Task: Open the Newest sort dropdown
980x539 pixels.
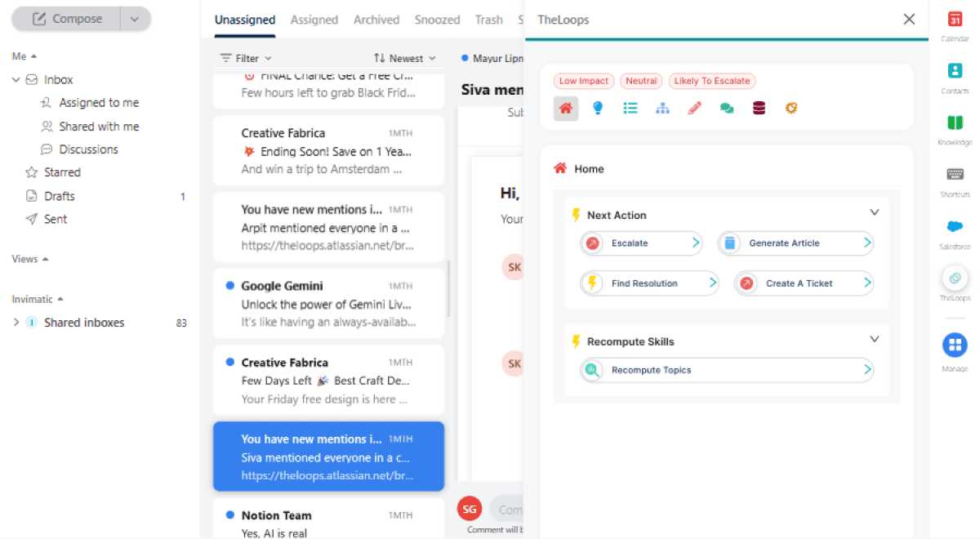Action: [404, 58]
